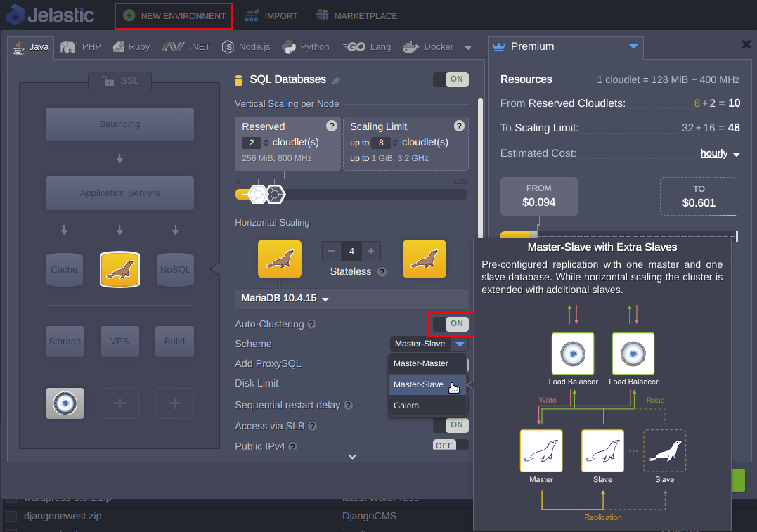Switch to the Docker tab

coord(429,47)
